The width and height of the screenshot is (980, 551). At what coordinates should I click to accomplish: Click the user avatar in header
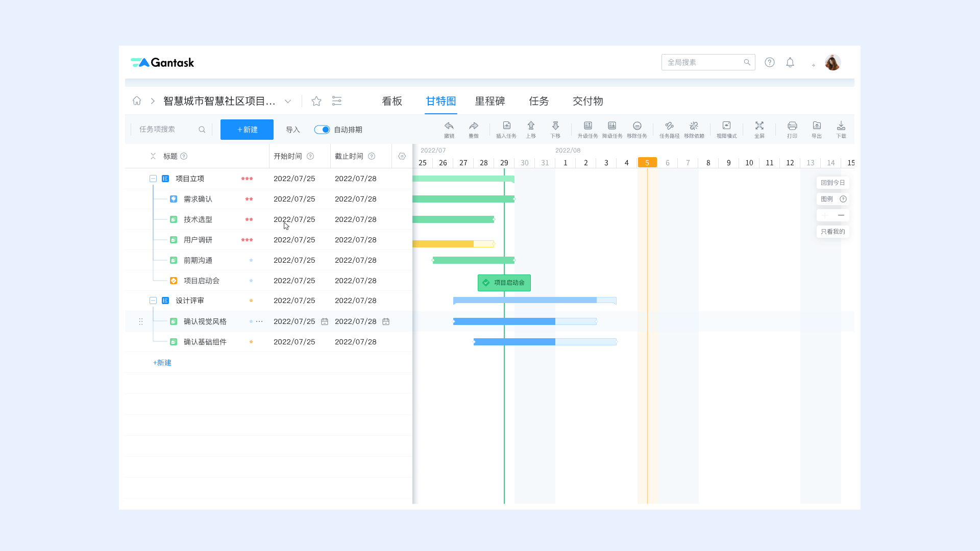click(832, 62)
